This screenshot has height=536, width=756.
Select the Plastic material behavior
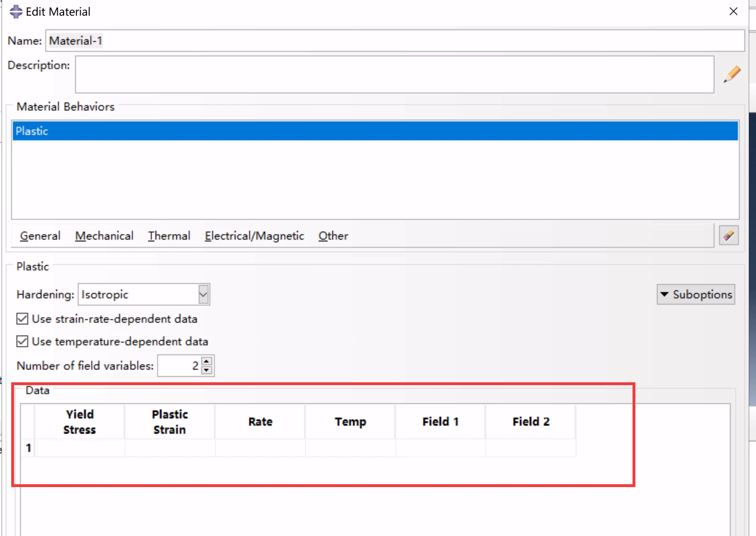[375, 131]
